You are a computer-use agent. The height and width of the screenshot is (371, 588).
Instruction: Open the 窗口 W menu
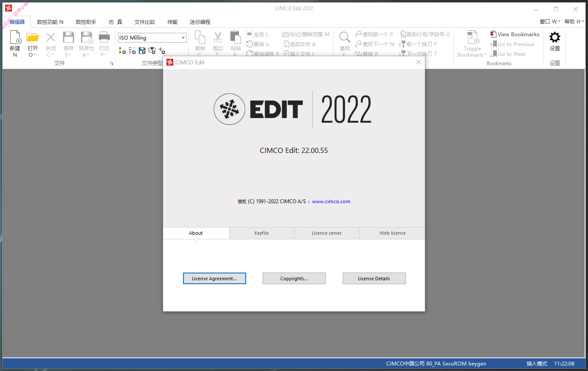click(x=550, y=22)
